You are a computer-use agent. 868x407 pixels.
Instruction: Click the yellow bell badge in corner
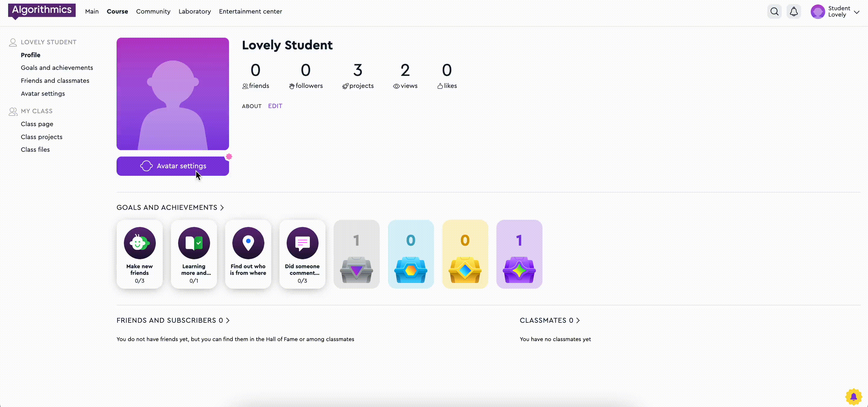[854, 396]
